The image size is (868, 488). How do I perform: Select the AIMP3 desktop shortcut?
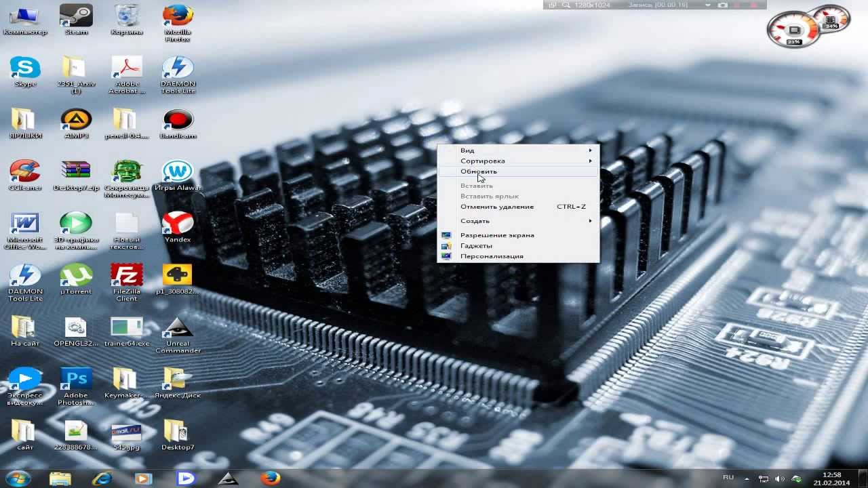[x=76, y=123]
